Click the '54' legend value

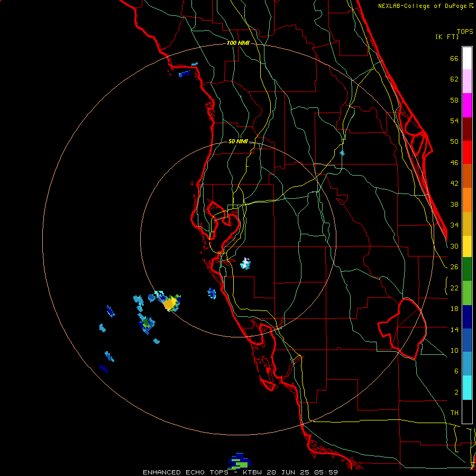pyautogui.click(x=454, y=121)
